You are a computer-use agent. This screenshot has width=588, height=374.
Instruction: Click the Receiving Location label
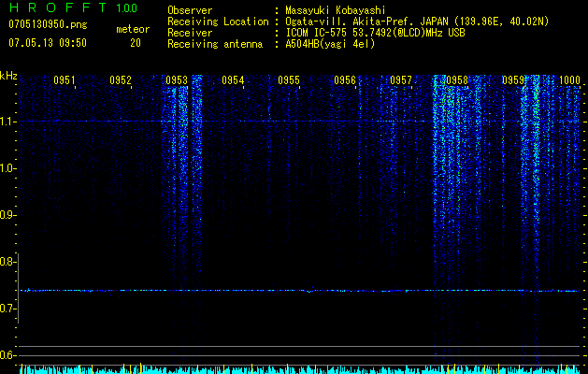click(x=218, y=22)
